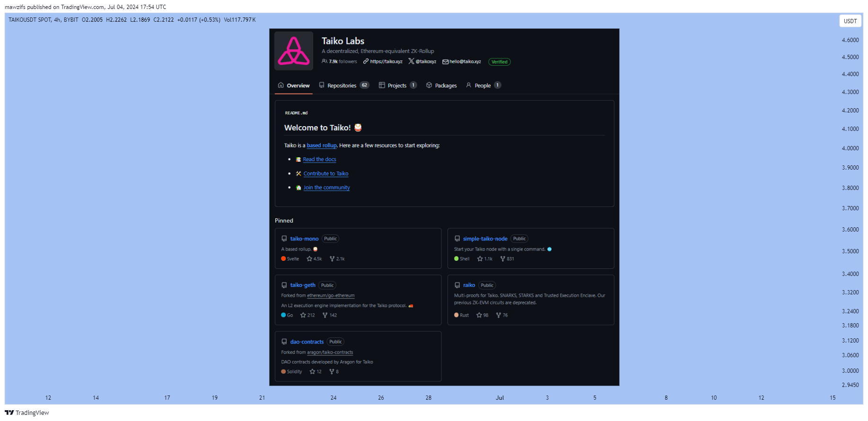Open the ethereum/go-ethereum fork source link
The width and height of the screenshot is (868, 421).
click(331, 296)
